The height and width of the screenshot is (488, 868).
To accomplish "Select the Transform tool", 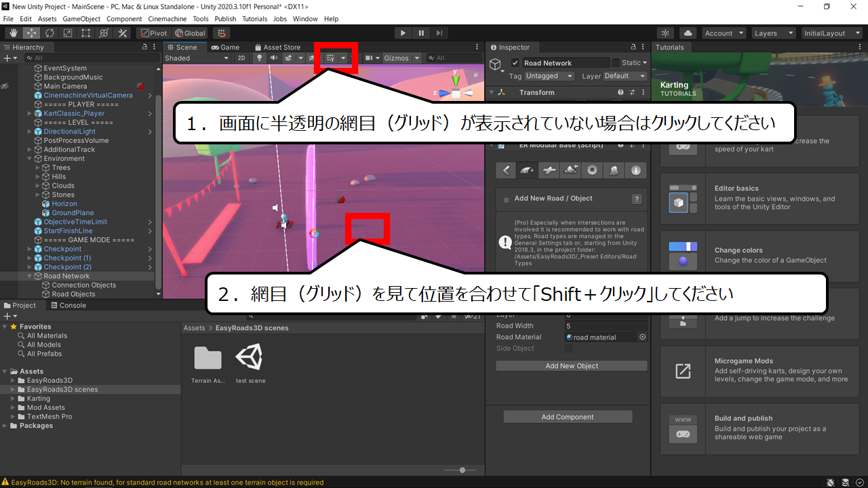I will tap(104, 33).
